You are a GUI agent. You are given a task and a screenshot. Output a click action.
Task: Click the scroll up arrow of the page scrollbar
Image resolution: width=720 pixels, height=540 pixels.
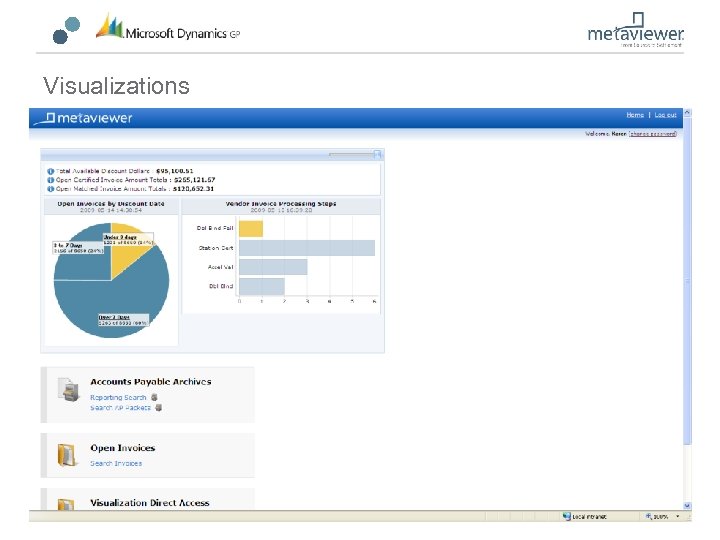[687, 112]
